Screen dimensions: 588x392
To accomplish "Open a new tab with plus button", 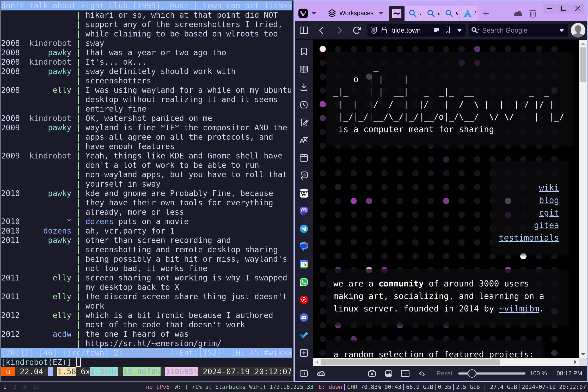I will pos(486,14).
